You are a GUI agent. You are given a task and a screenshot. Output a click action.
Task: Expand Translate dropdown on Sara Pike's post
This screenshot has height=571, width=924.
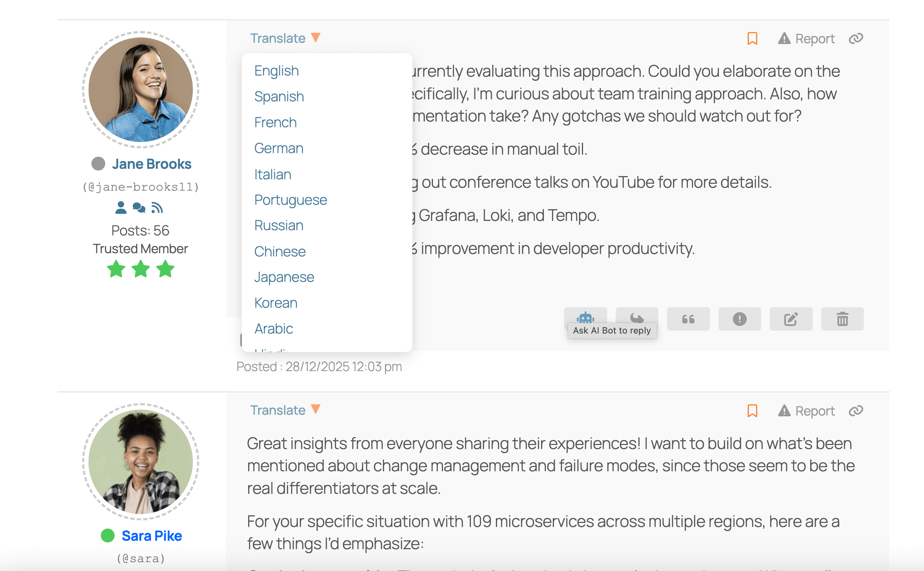(x=285, y=410)
